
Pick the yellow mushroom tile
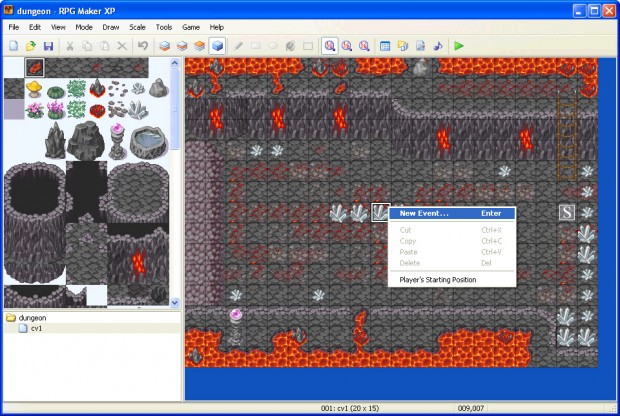[x=34, y=89]
